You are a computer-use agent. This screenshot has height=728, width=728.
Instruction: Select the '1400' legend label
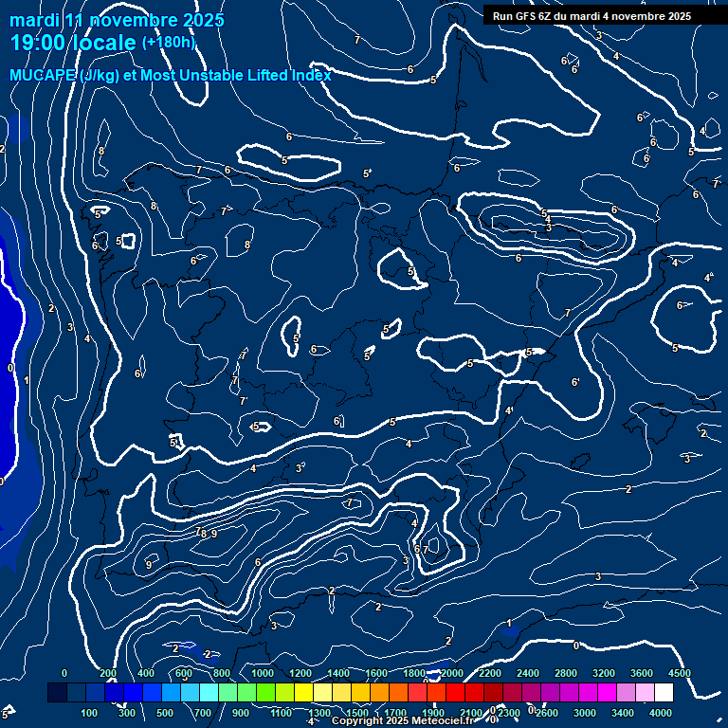point(338,673)
